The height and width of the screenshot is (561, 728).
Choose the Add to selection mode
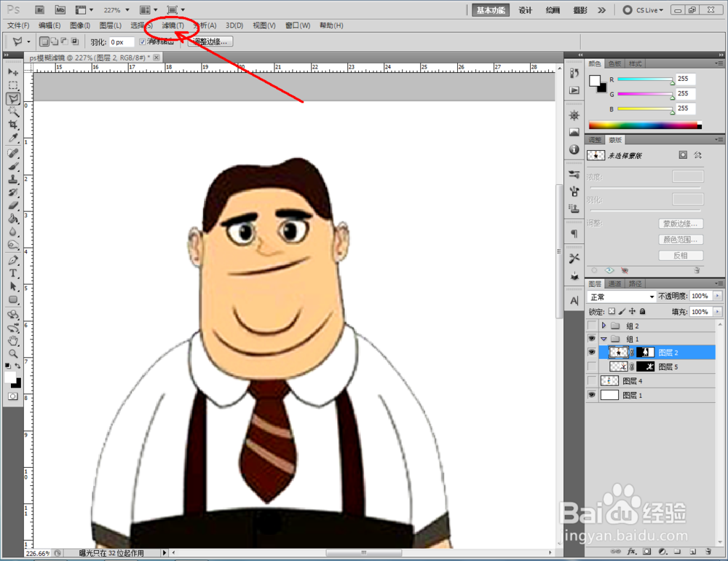[x=55, y=42]
